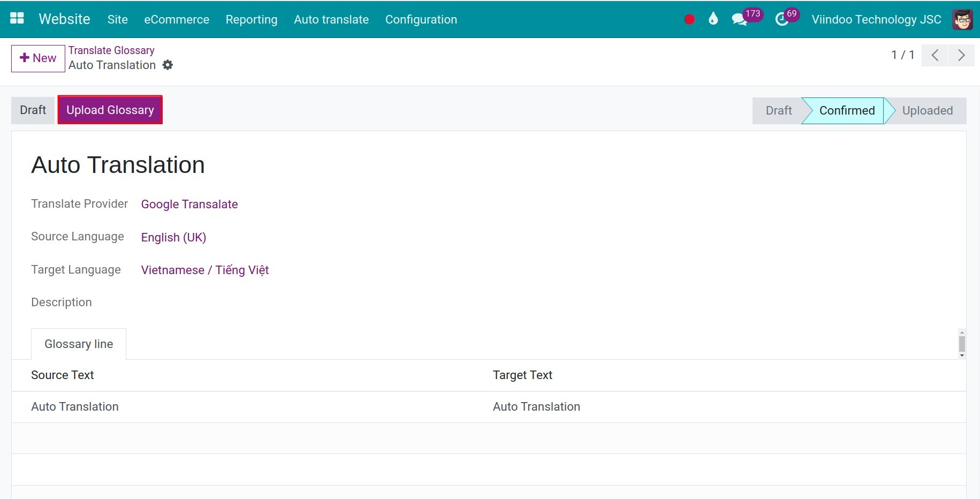
Task: Click target text cell Auto Translation
Action: point(536,406)
